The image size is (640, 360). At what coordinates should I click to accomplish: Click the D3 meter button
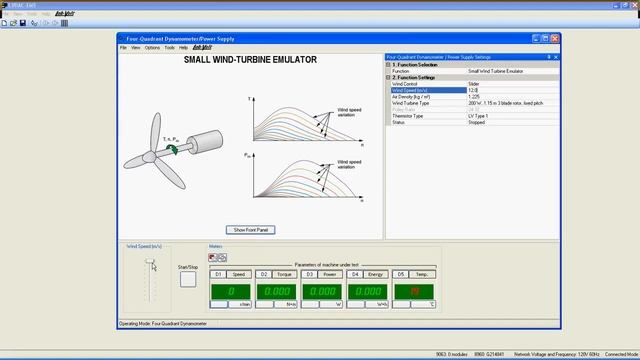pos(309,274)
